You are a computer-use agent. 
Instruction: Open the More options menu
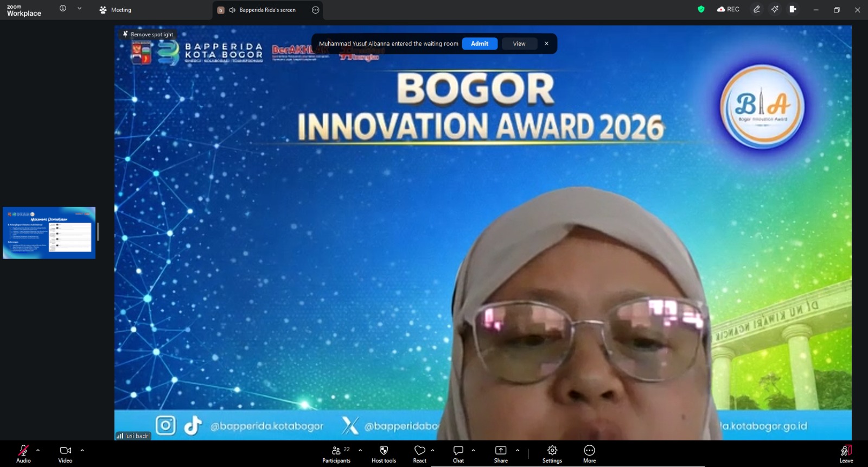pos(590,453)
